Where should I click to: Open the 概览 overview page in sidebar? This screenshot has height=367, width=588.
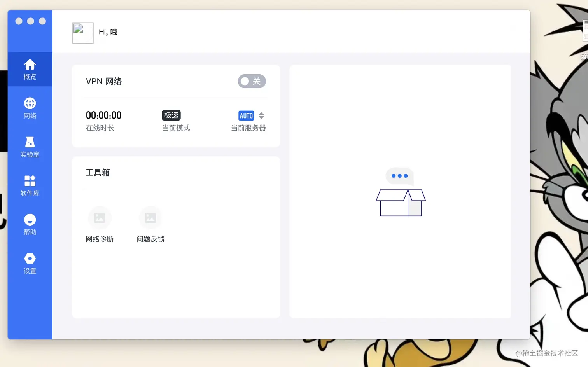pos(30,69)
